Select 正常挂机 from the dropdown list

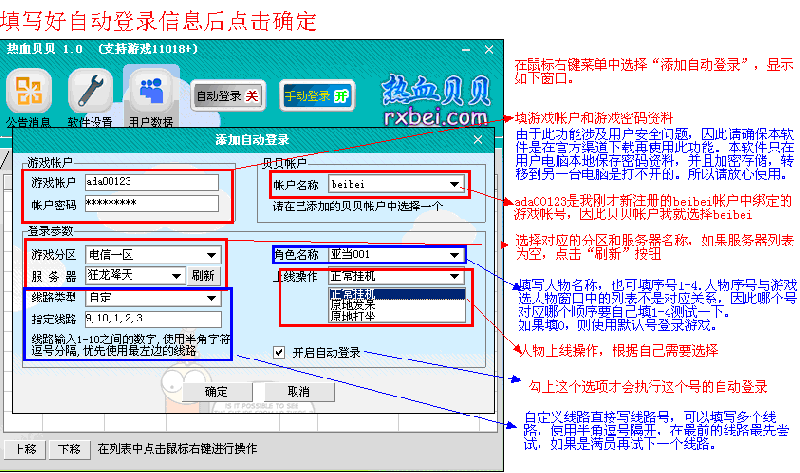coord(396,294)
